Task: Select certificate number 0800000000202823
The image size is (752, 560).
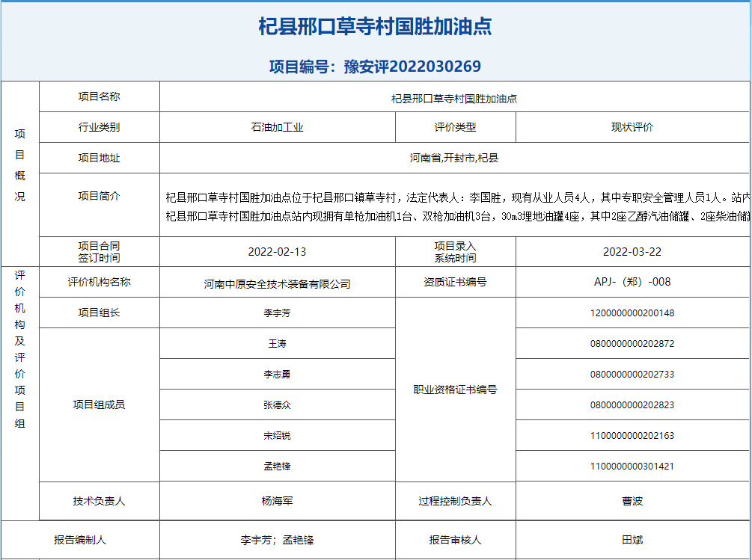Action: click(632, 405)
